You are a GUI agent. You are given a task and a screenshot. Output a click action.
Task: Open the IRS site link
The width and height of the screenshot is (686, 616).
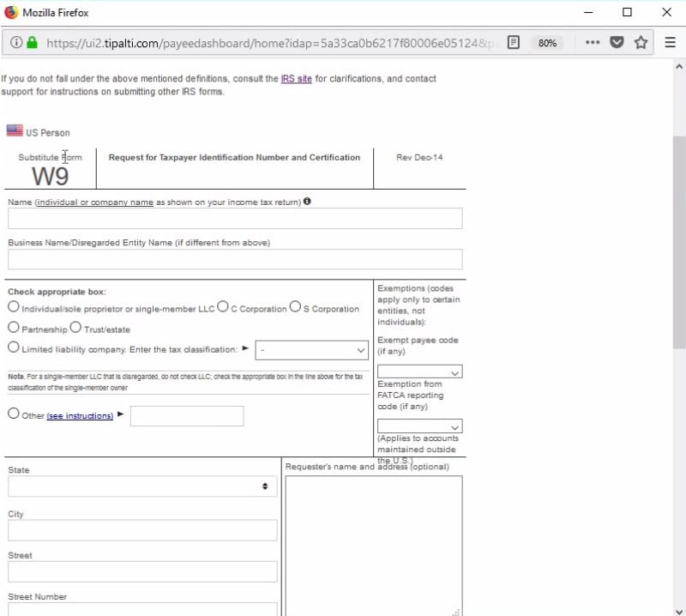click(296, 79)
